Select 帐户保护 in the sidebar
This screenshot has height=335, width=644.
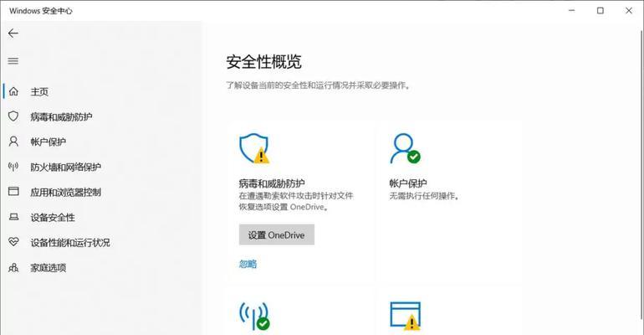(x=48, y=142)
